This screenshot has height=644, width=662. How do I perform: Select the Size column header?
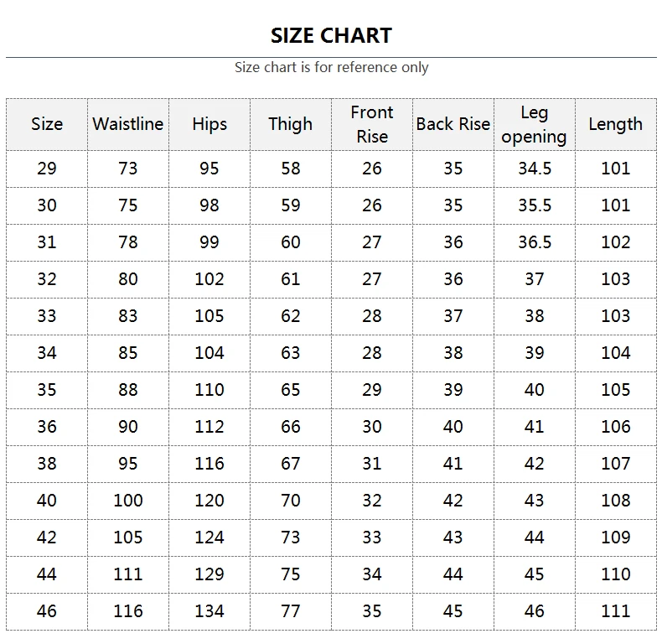47,124
